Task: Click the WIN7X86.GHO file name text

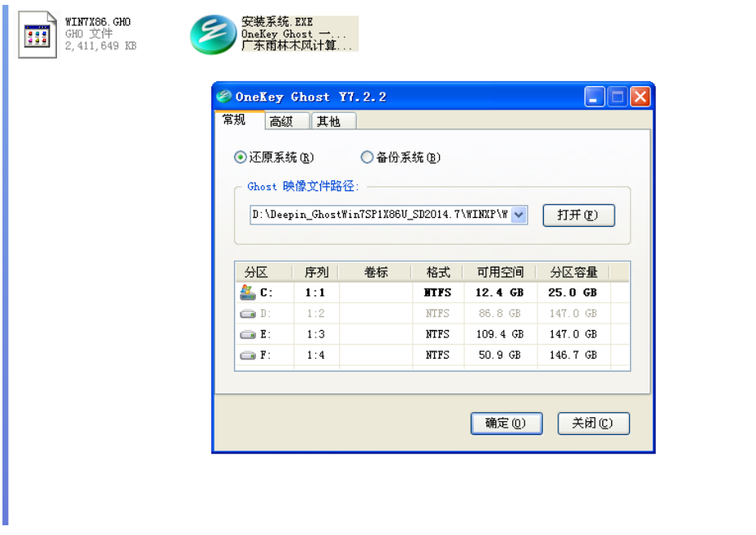Action: click(98, 22)
